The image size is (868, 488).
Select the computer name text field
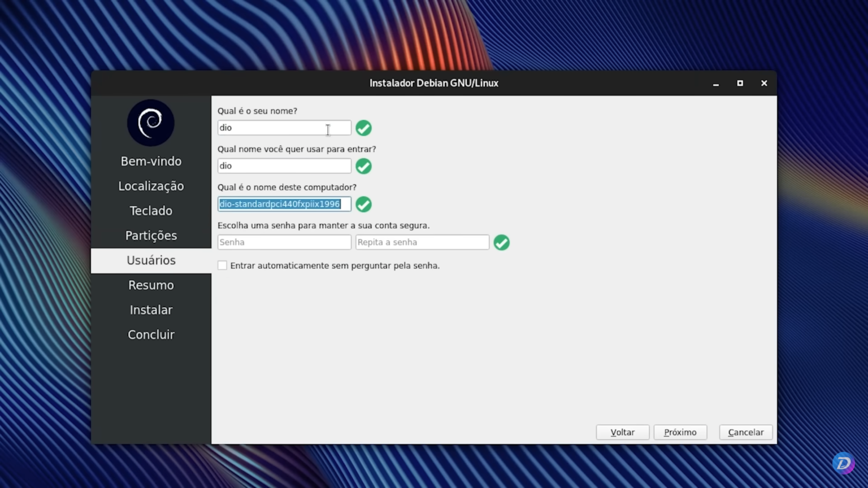[x=284, y=204]
